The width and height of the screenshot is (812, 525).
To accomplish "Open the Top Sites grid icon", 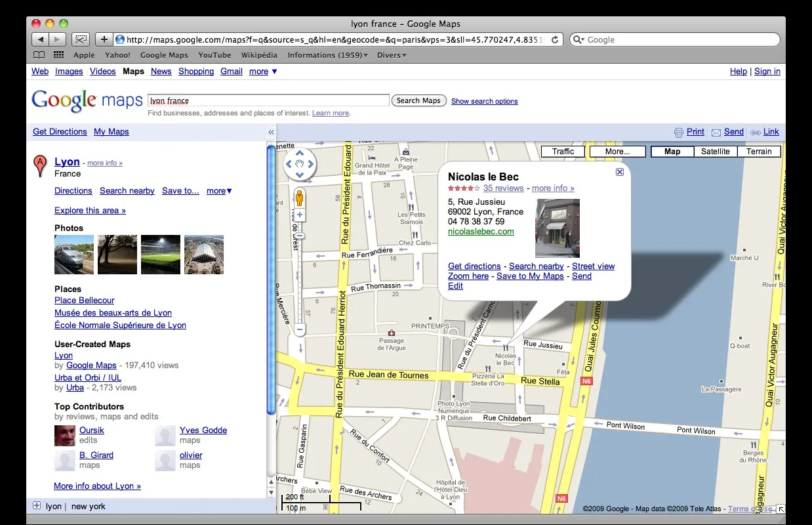I will click(x=58, y=55).
